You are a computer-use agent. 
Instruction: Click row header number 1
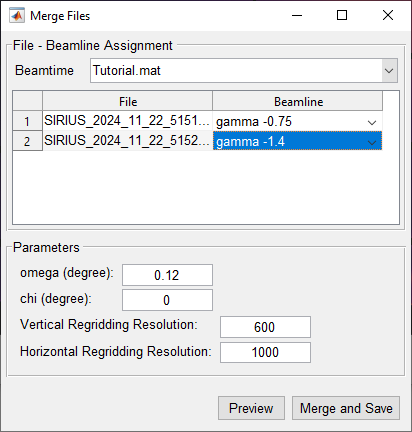click(x=27, y=121)
